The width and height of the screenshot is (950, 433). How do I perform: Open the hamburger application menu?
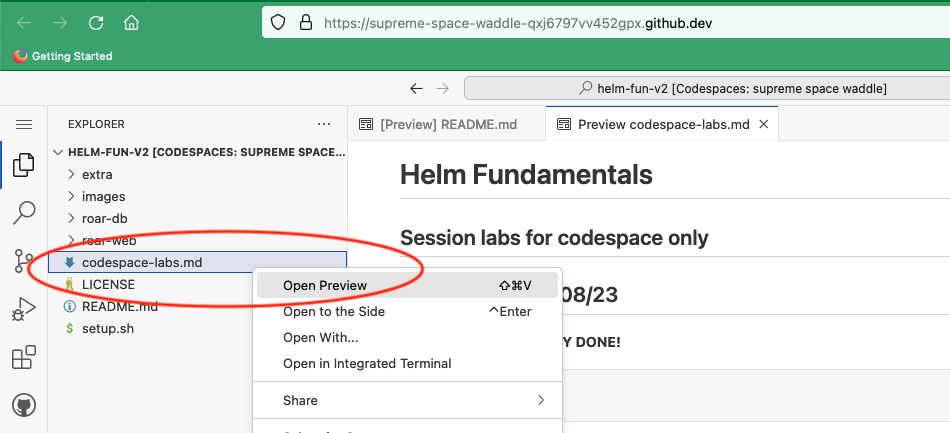(24, 125)
